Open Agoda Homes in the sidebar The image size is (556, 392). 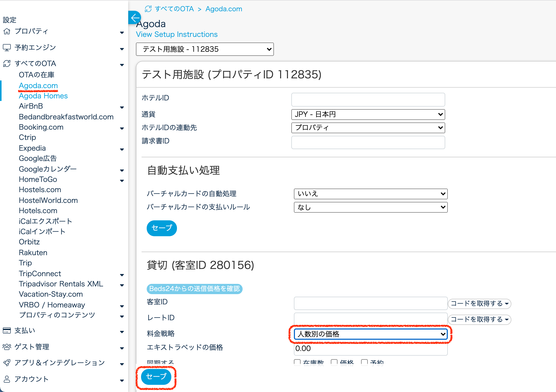(x=43, y=96)
